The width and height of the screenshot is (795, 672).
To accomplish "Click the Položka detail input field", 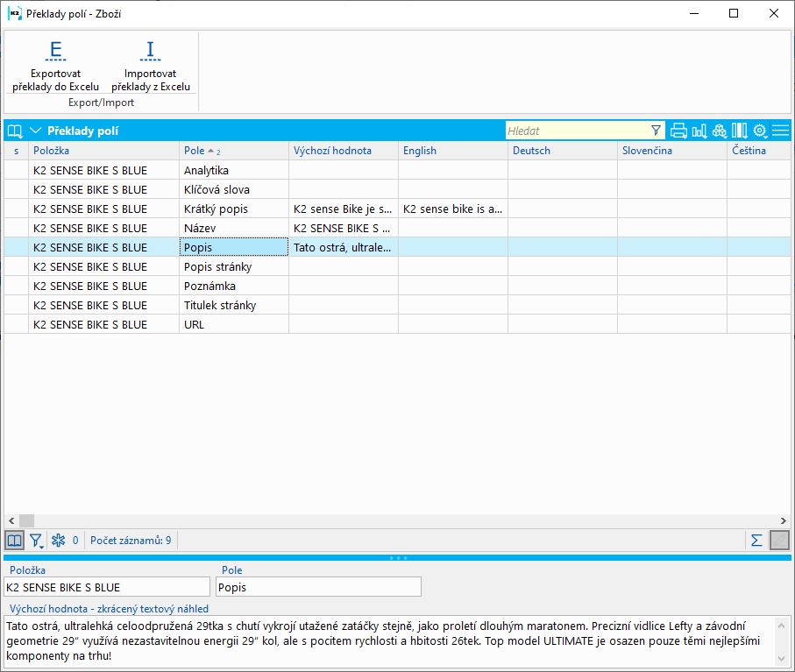I will (107, 587).
